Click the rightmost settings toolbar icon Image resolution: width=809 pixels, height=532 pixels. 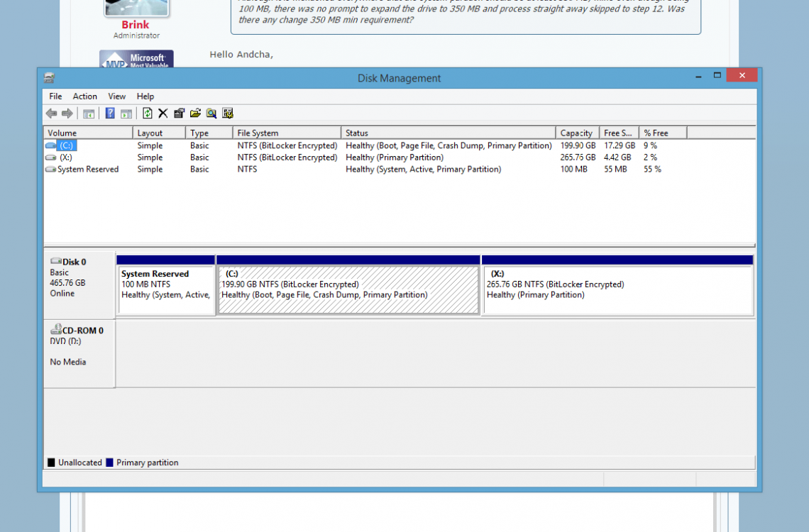[228, 113]
